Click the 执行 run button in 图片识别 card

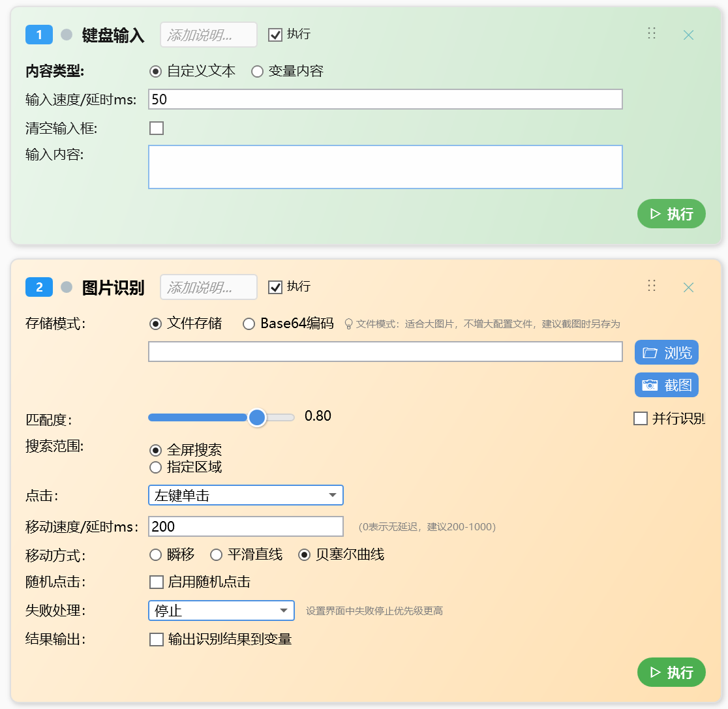coord(671,672)
